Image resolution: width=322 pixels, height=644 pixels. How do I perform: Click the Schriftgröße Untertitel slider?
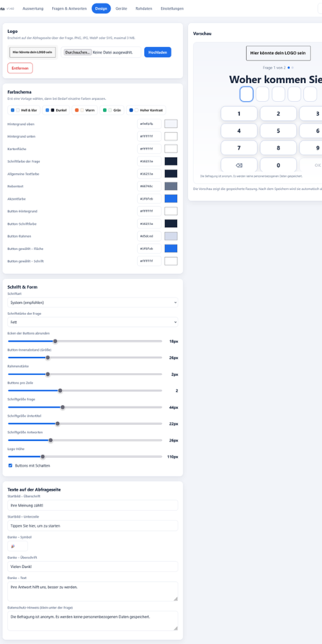point(85,424)
